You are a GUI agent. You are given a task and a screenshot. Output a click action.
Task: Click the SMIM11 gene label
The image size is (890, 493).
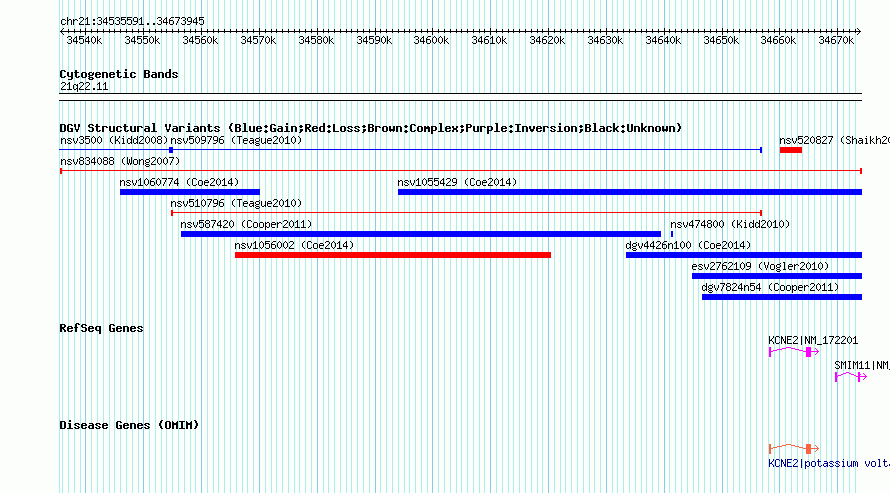coord(862,365)
